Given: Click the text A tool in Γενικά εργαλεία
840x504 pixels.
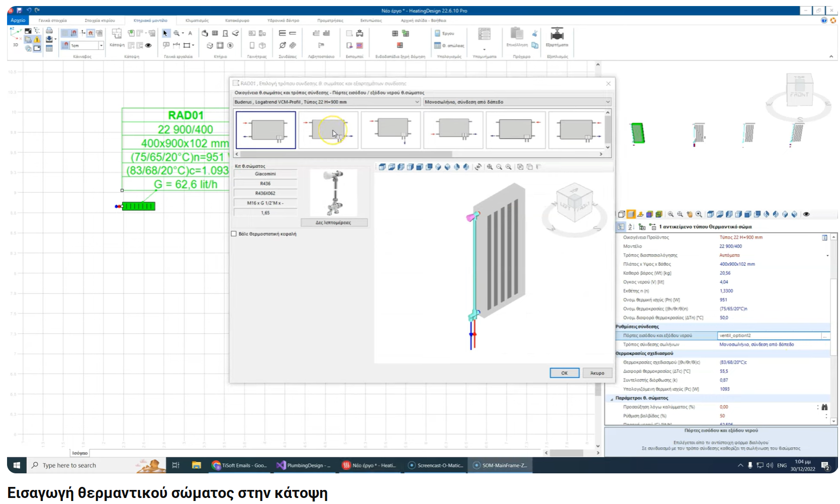Looking at the screenshot, I should (x=190, y=33).
